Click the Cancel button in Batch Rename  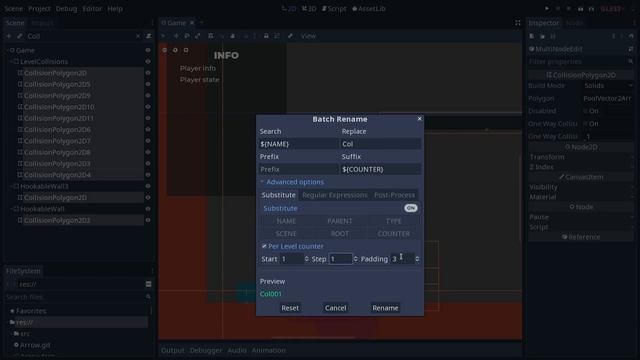336,308
